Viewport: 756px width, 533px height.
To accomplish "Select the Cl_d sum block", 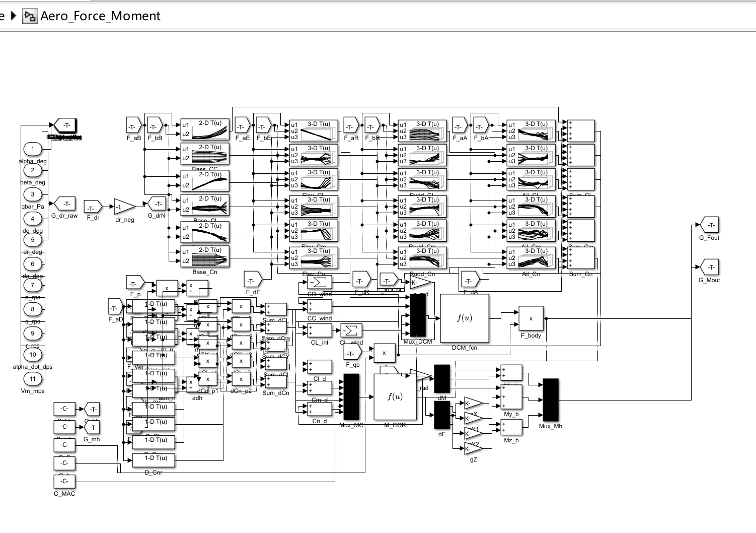I will 320,367.
